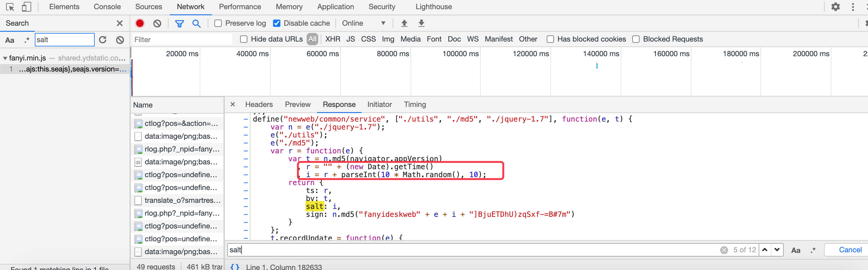Viewport: 868px width, 270px height.
Task: Show the Preview tab for the request
Action: coord(297,104)
